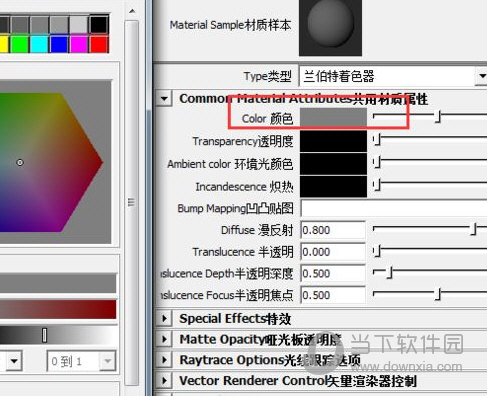Click the 'Diffuse 漫反射' label

(257, 230)
